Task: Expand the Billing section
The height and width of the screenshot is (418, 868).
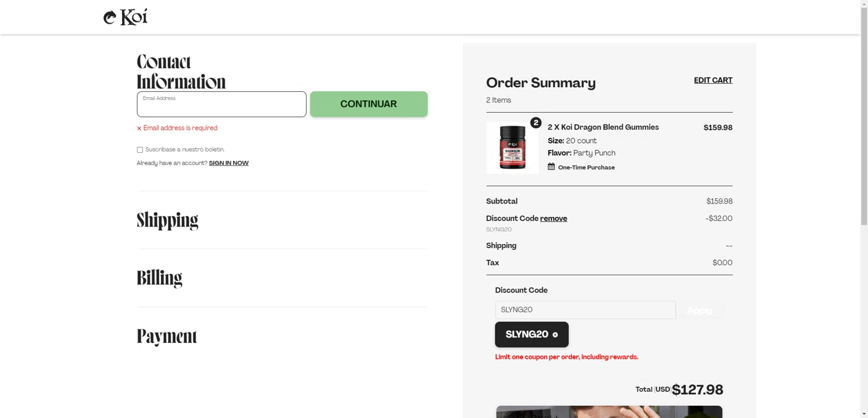Action: [x=159, y=278]
